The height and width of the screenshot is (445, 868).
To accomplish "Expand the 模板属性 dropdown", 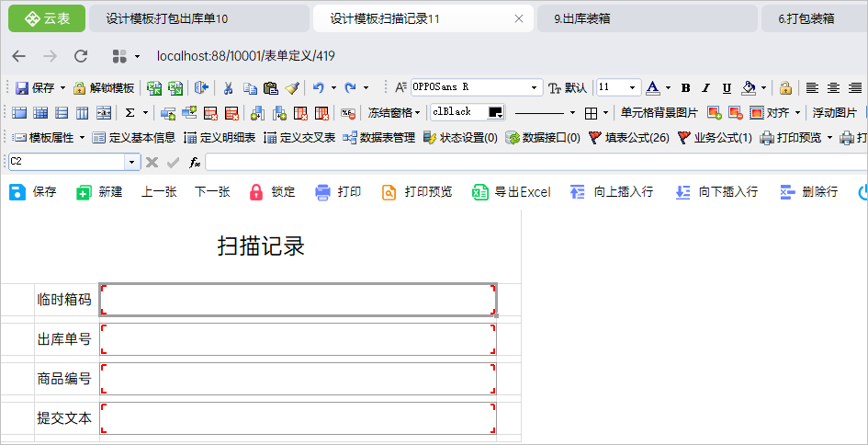I will [83, 137].
